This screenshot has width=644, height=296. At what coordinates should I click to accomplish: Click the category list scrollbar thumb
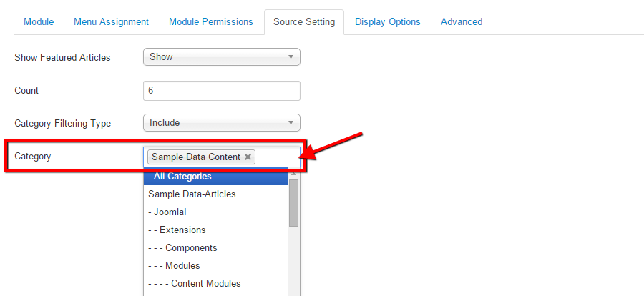pyautogui.click(x=293, y=203)
